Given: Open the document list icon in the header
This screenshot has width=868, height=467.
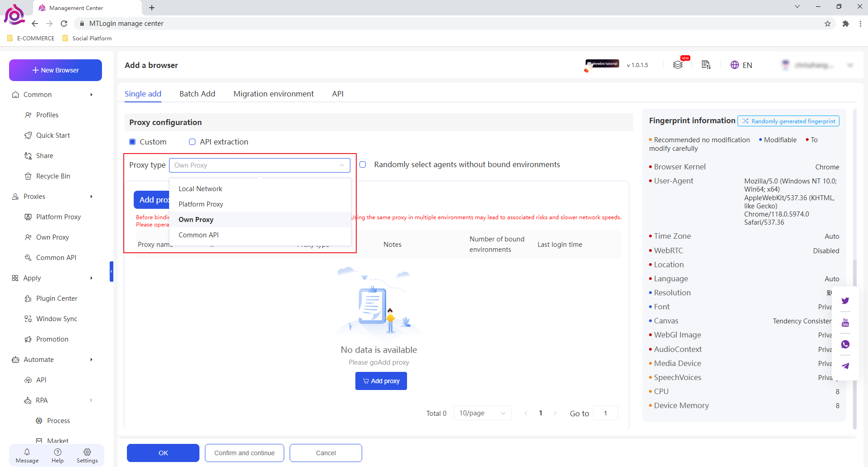Looking at the screenshot, I should tap(706, 65).
